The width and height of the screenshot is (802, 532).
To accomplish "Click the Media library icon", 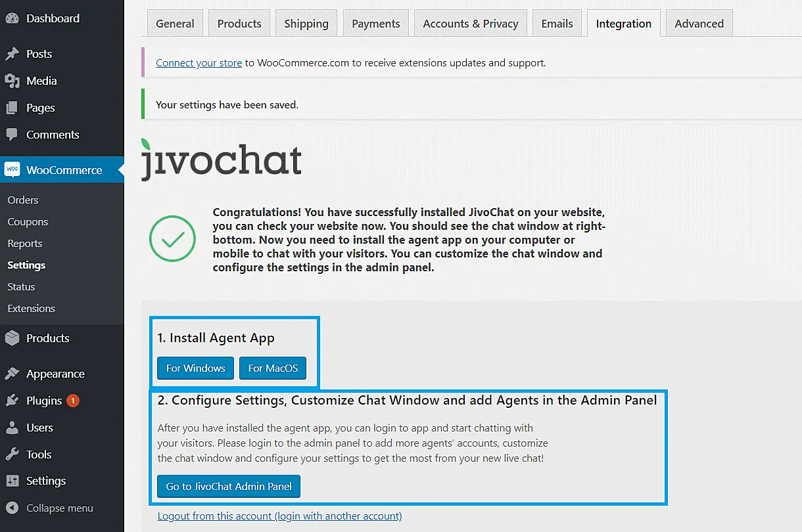I will coord(12,81).
